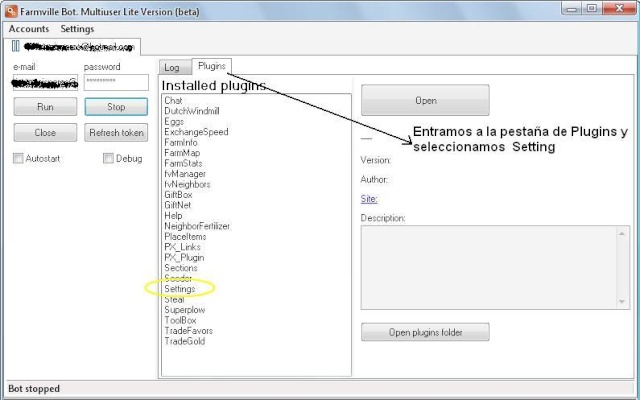The height and width of the screenshot is (400, 640).
Task: Follow the Site: link
Action: pos(369,199)
